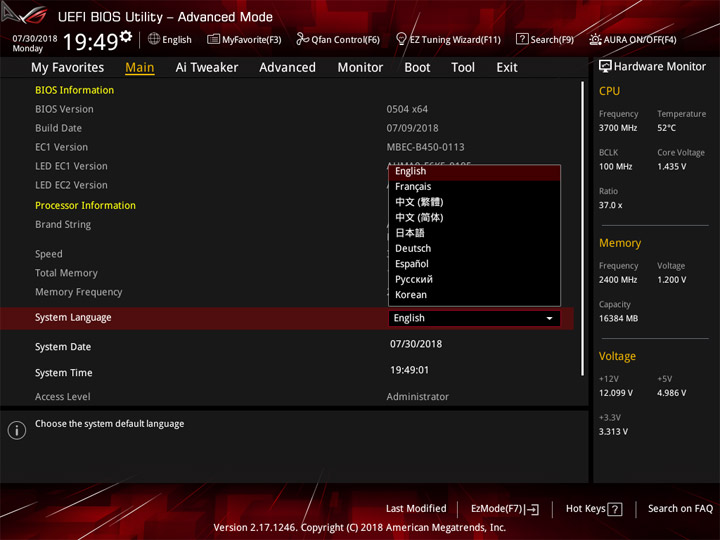Select 中文 (繁體) language option
720x540 pixels.
[x=474, y=202]
